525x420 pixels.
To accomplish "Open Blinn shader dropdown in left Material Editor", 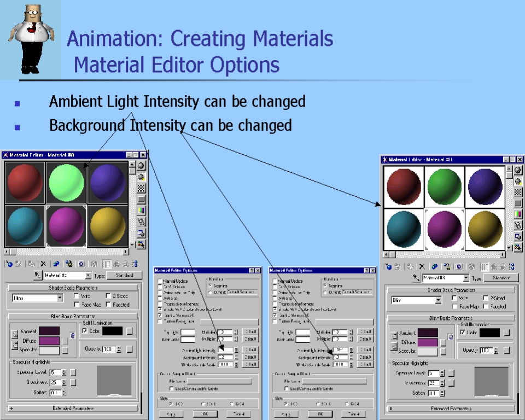I will pos(60,298).
